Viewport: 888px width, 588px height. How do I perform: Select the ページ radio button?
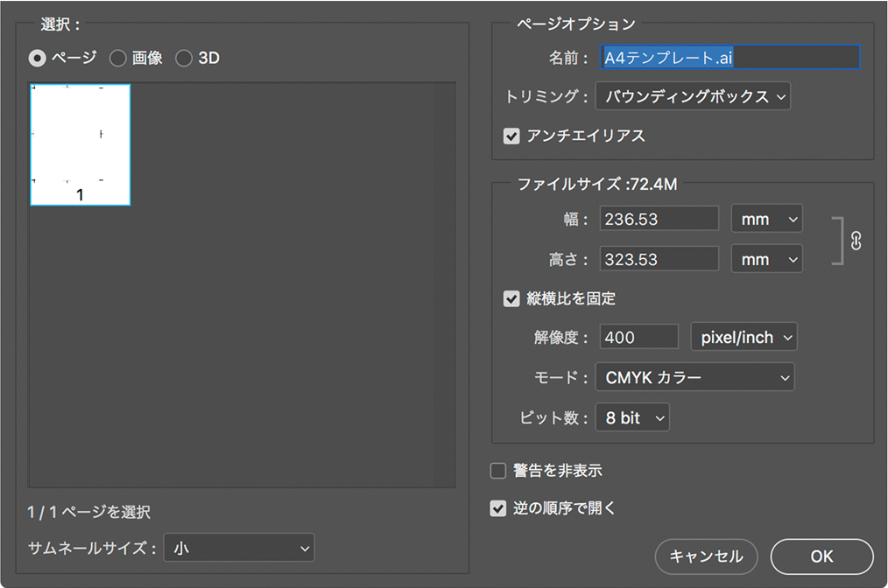[38, 59]
